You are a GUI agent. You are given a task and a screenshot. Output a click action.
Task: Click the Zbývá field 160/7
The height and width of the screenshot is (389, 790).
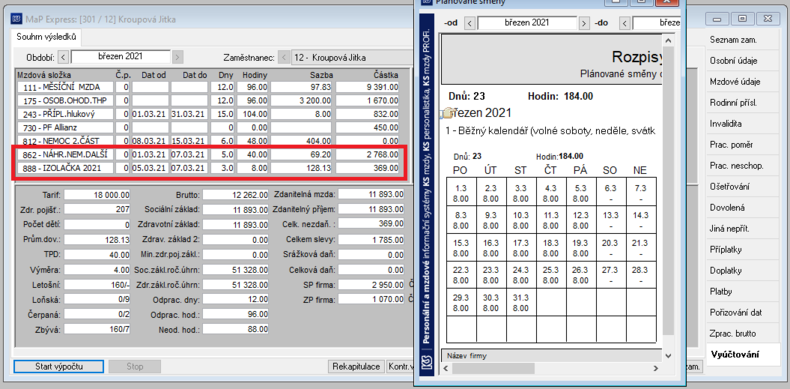[97, 329]
